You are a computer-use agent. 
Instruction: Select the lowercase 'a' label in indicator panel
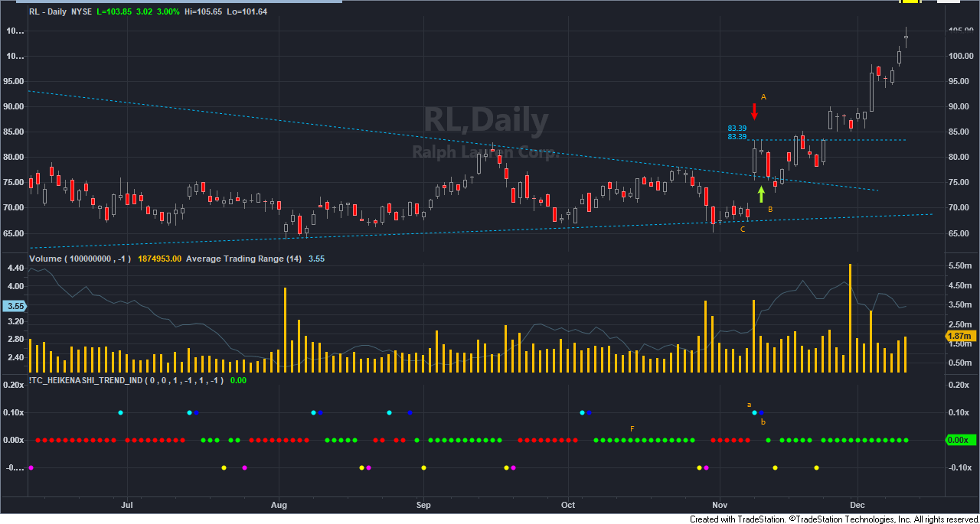(x=750, y=404)
